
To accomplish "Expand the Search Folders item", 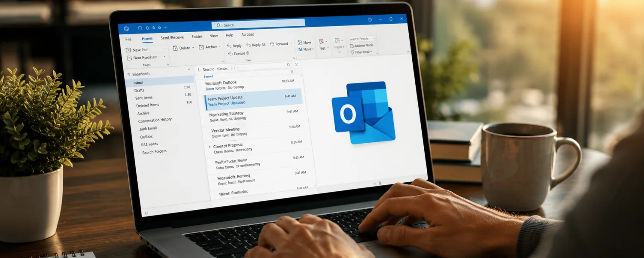I will [x=154, y=152].
